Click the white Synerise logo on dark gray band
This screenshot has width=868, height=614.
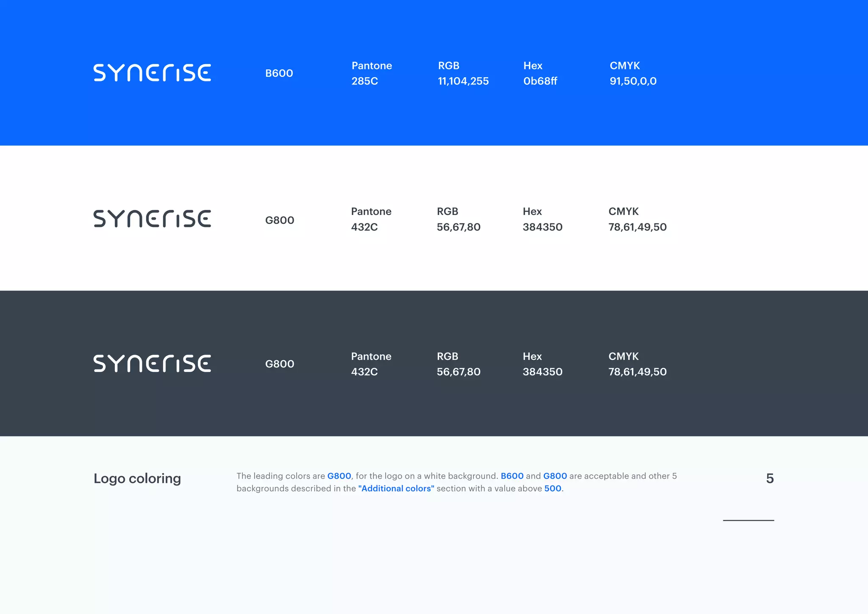tap(152, 364)
